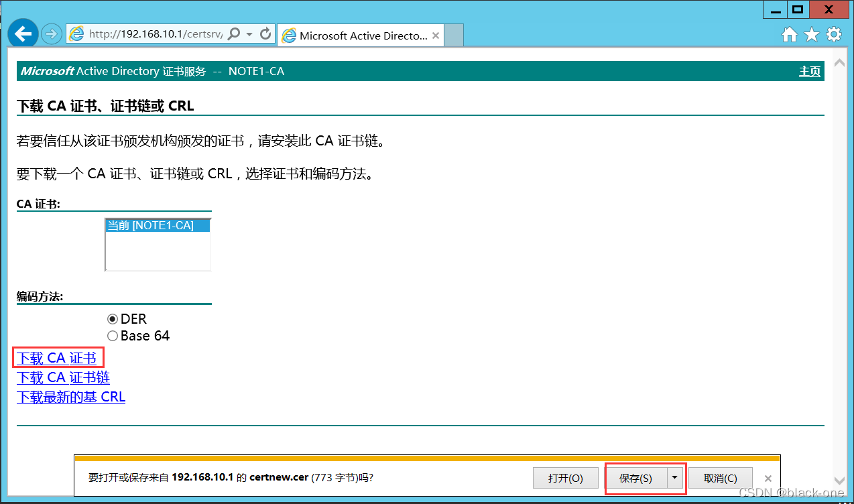Click the 主页 link in the header
This screenshot has height=504, width=854.
810,71
